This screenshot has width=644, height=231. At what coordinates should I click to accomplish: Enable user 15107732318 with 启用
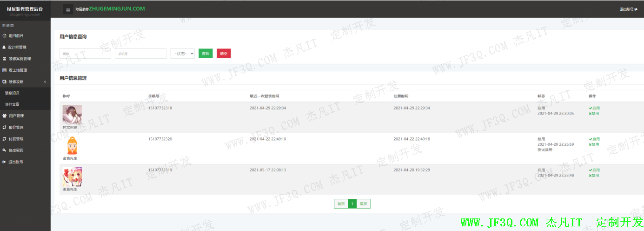click(594, 108)
